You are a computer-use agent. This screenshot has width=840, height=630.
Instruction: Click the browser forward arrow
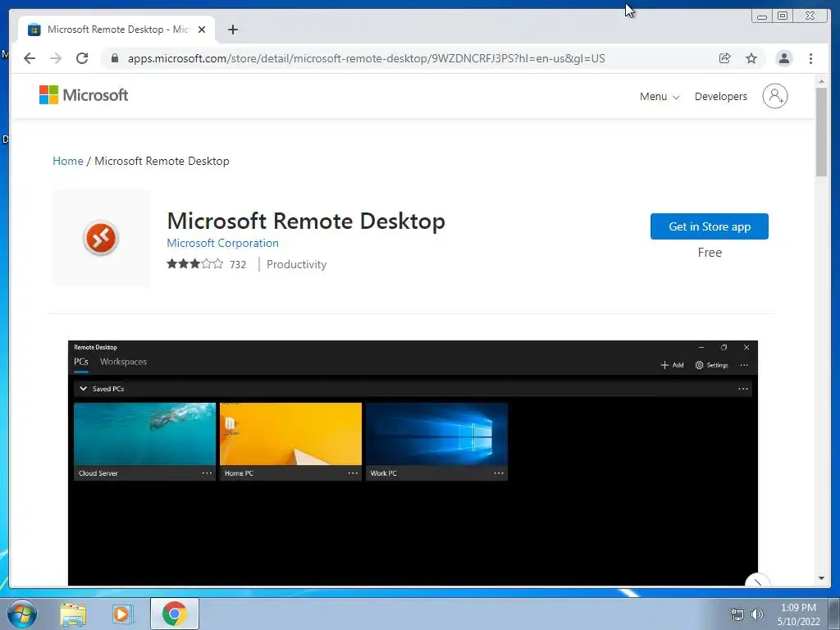point(56,58)
